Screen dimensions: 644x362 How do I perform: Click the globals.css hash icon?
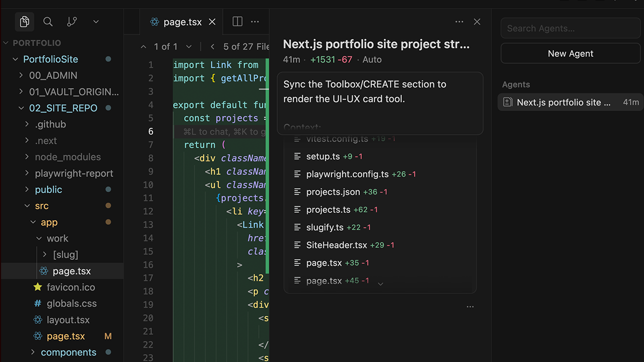[x=39, y=303]
